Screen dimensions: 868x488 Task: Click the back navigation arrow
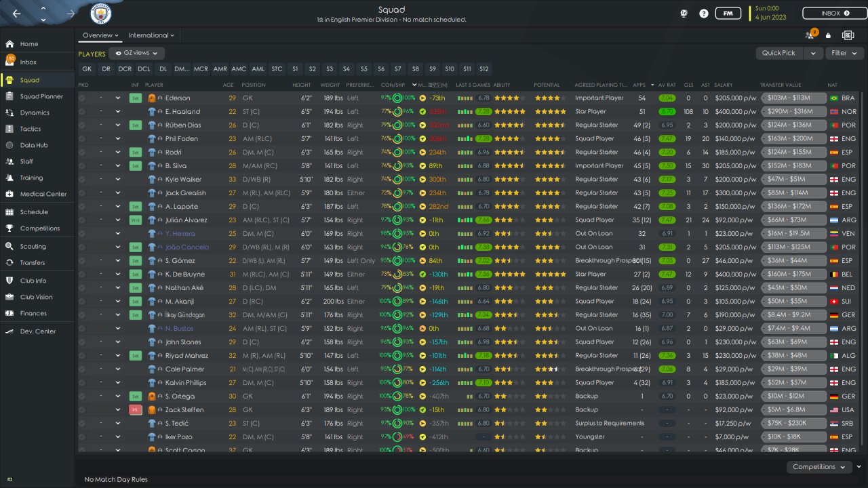pos(16,14)
